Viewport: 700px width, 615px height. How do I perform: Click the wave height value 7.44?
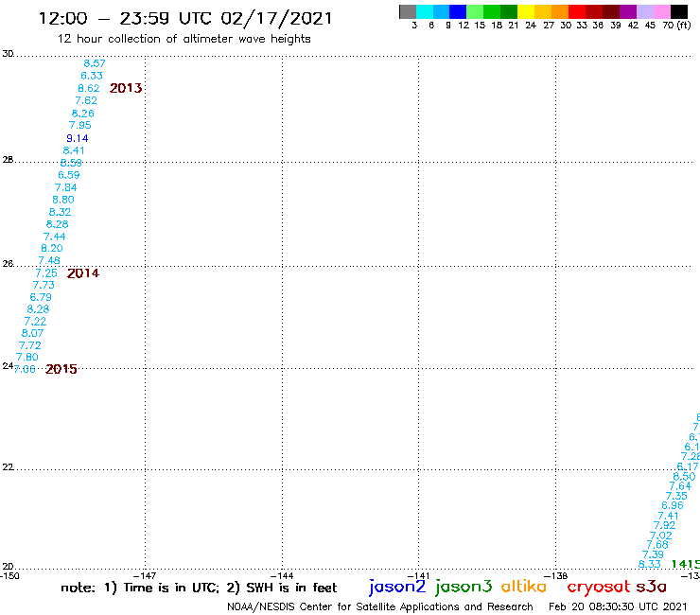55,237
